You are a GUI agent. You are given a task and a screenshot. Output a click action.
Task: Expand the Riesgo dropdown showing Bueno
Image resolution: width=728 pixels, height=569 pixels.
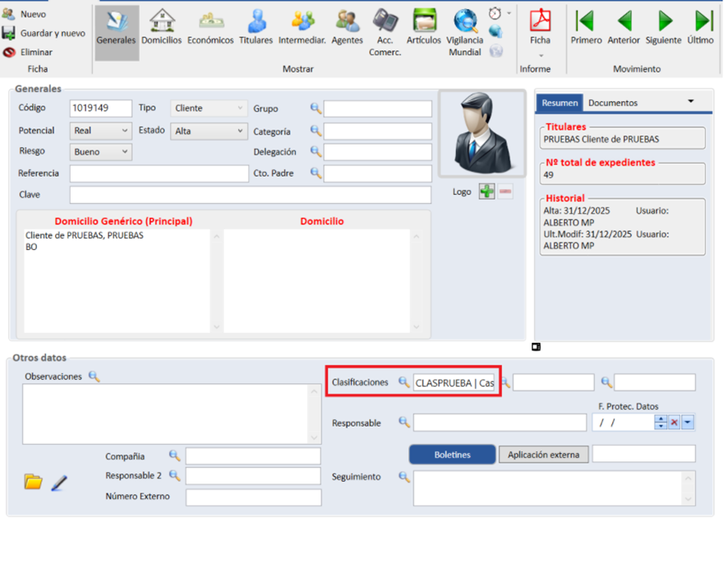pos(124,152)
